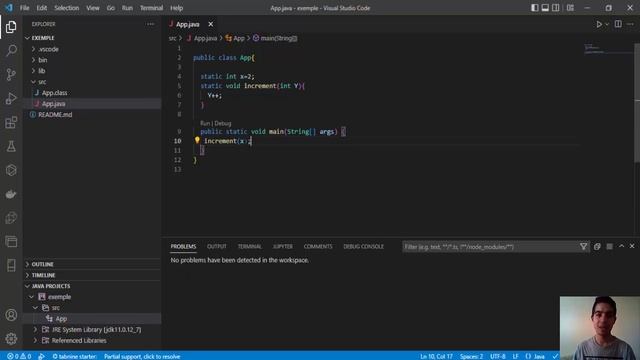Open the Go menu
This screenshot has width=640, height=360.
(111, 8)
